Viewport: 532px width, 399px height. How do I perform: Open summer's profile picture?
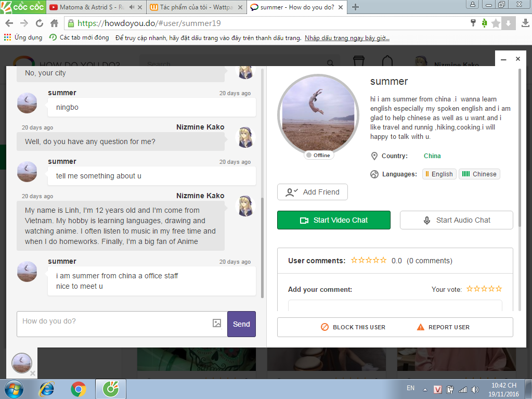(x=318, y=114)
